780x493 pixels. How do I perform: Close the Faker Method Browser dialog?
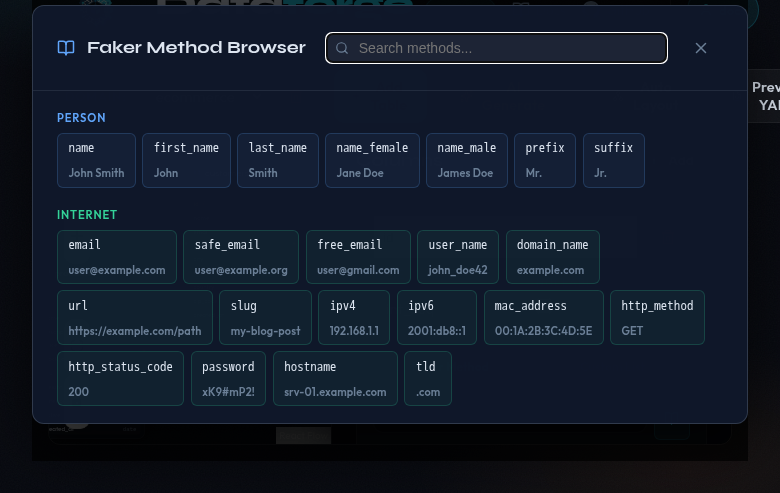pyautogui.click(x=700, y=48)
